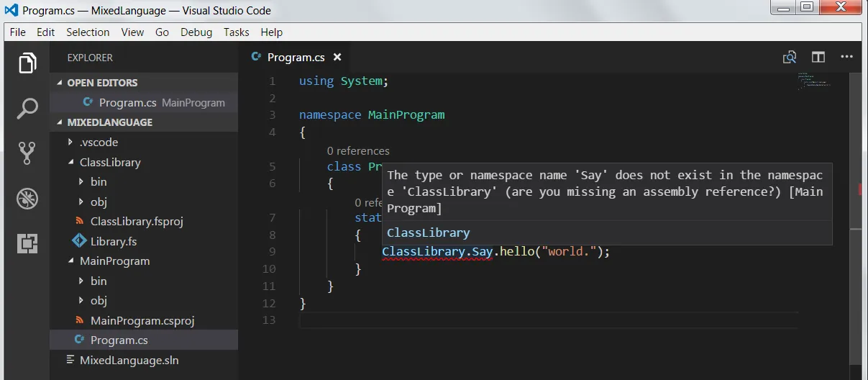Open the Debug menu
This screenshot has height=380, width=868.
[x=196, y=32]
